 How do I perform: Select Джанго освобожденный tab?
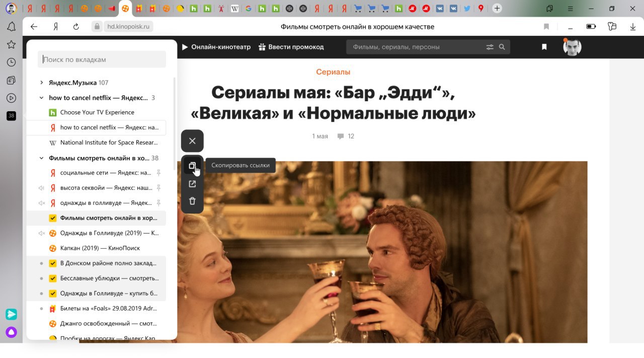pos(96,324)
